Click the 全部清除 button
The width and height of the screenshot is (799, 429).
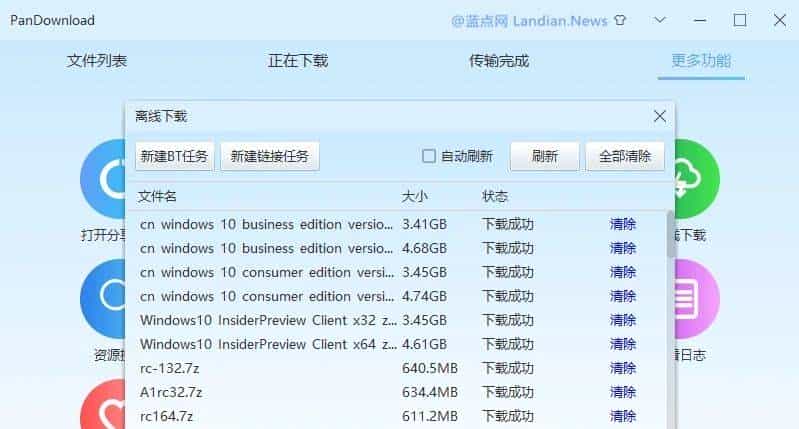625,156
